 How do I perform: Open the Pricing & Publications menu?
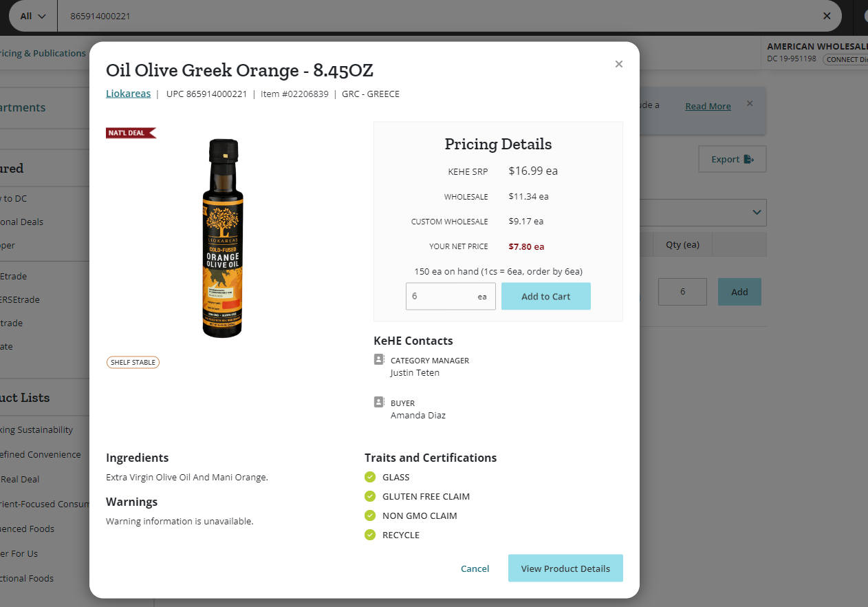(x=43, y=53)
